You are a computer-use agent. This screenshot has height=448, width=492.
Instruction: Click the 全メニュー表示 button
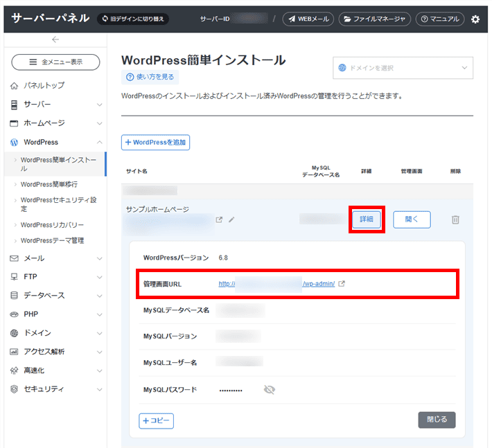[x=55, y=62]
